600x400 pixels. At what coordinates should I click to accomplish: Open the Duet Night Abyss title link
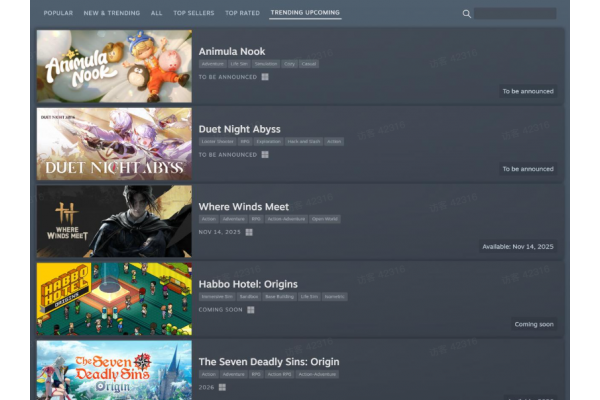pos(240,129)
